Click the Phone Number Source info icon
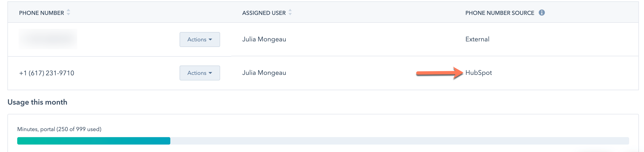The height and width of the screenshot is (152, 644). click(541, 13)
